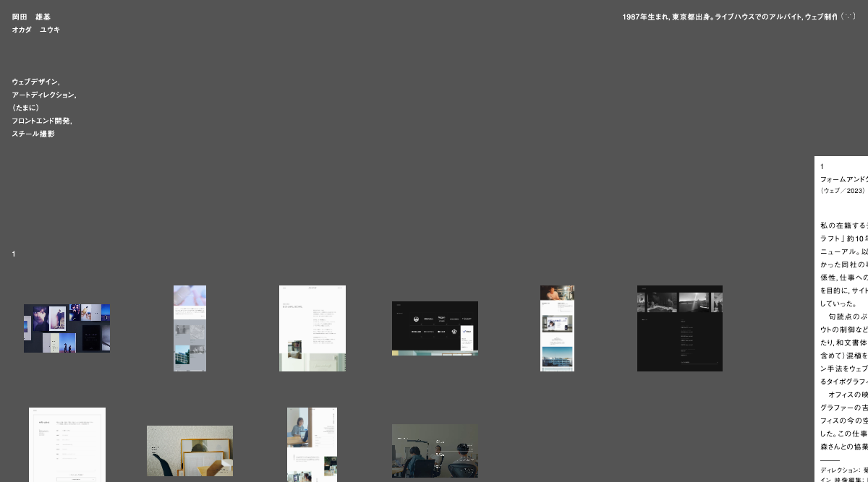The image size is (868, 482).
Task: Click the name 岡田 雄基
Action: point(31,17)
